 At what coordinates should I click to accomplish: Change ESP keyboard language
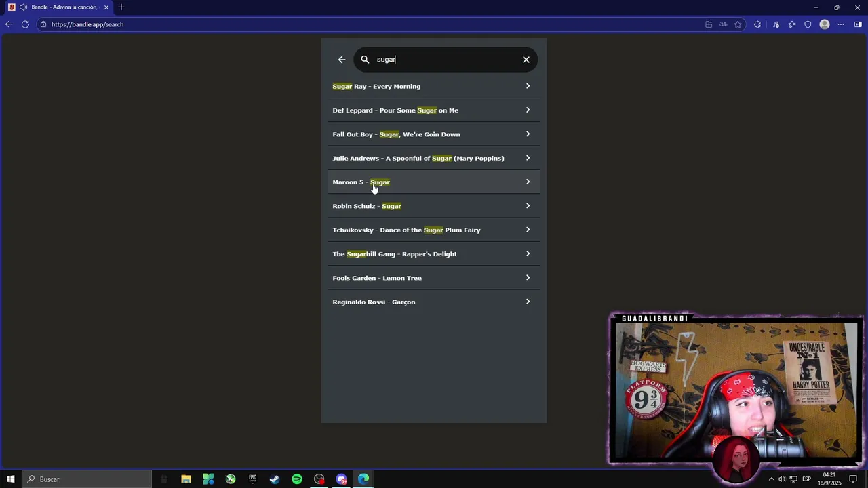[807, 479]
